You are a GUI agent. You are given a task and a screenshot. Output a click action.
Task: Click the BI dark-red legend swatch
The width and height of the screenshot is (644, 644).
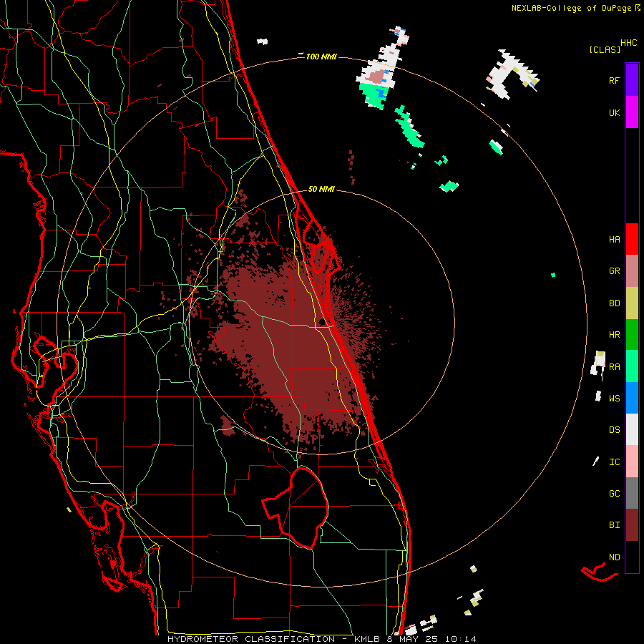click(632, 525)
